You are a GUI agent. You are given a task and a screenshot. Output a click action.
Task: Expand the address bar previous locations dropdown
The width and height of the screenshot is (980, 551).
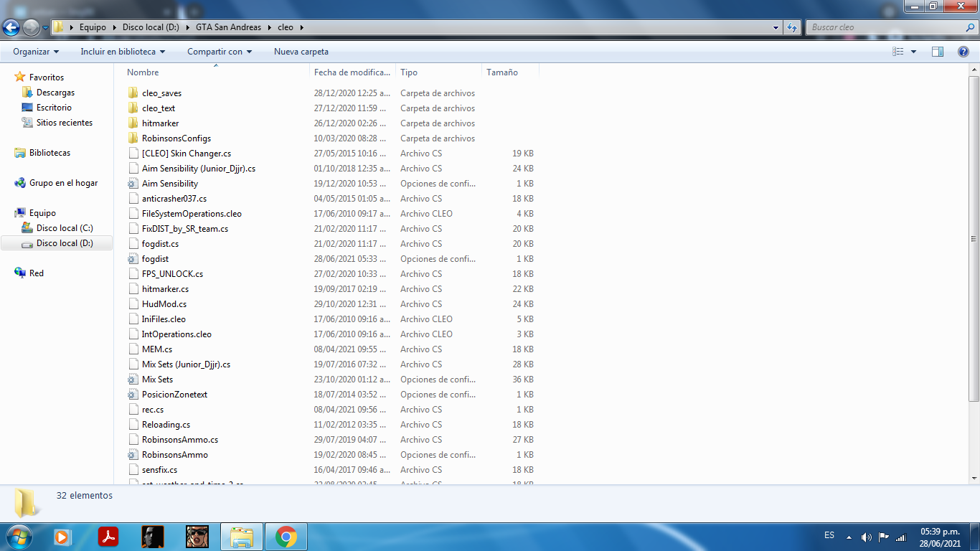776,27
